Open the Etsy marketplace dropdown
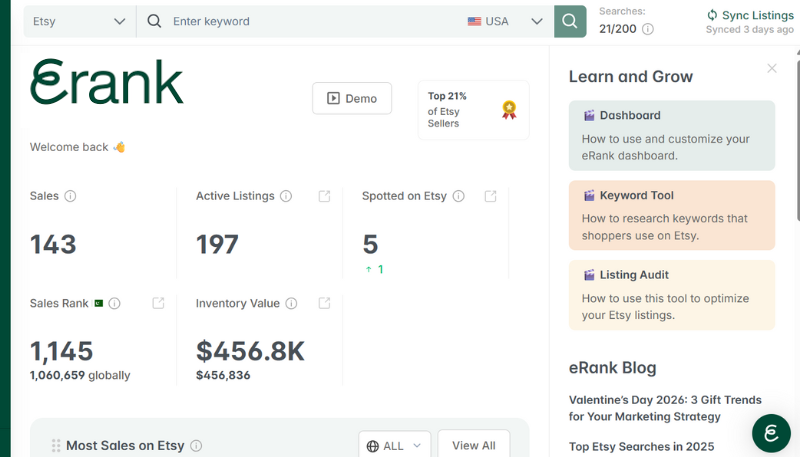800x457 pixels. (x=79, y=21)
